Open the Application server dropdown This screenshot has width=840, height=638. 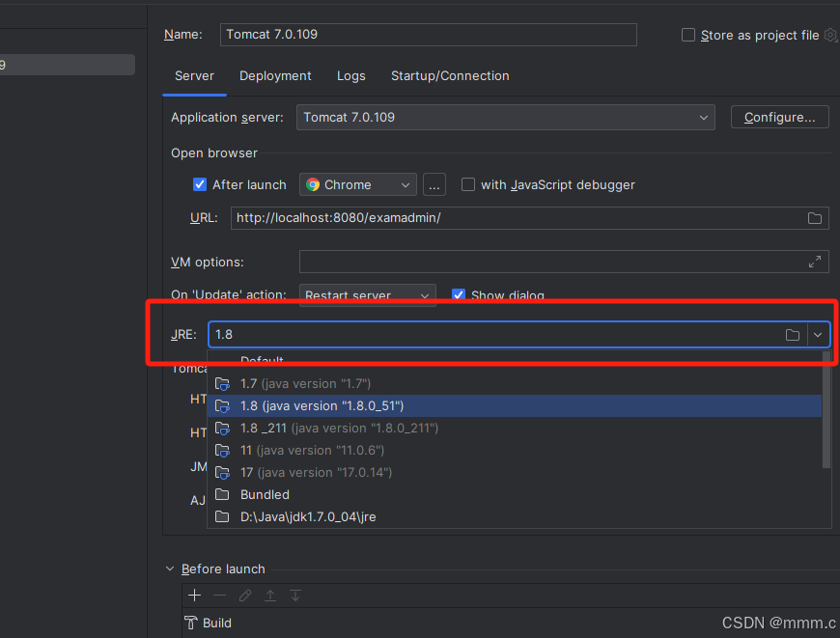pos(505,118)
